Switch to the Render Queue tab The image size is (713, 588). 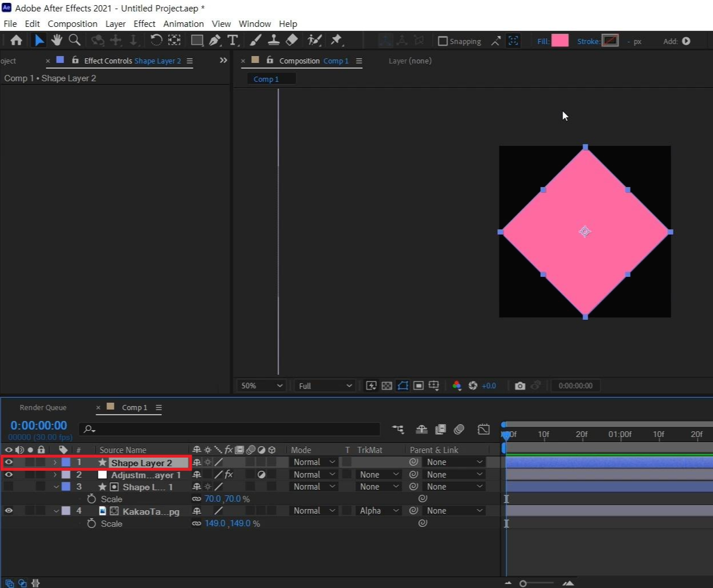point(43,407)
